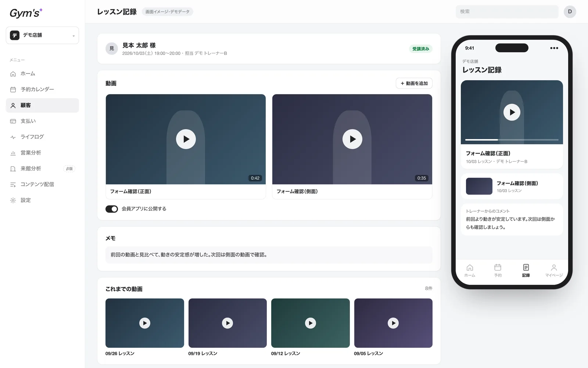
Task: Click the 検索 search field
Action: click(x=507, y=11)
